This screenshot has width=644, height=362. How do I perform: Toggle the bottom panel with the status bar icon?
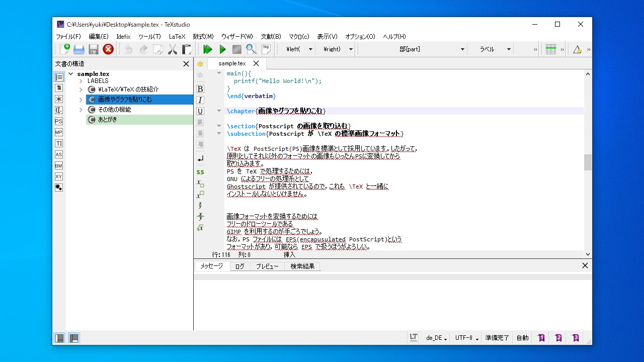point(73,338)
